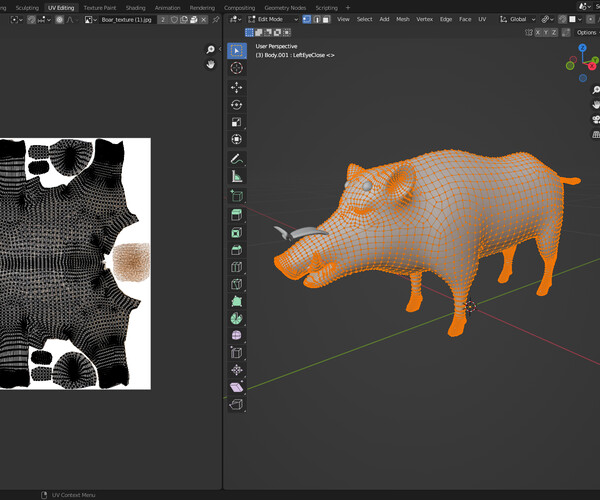Set selection mode to new selection
Viewport: 600px width, 500px height.
(x=249, y=33)
